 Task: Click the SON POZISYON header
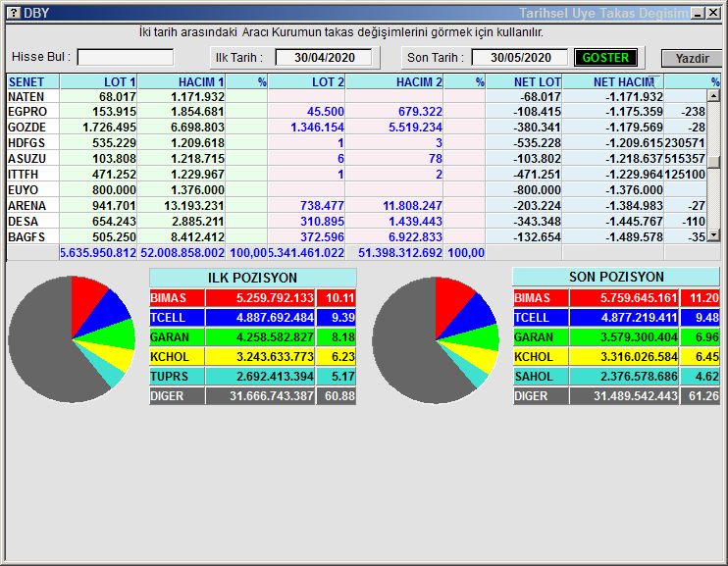(x=616, y=277)
